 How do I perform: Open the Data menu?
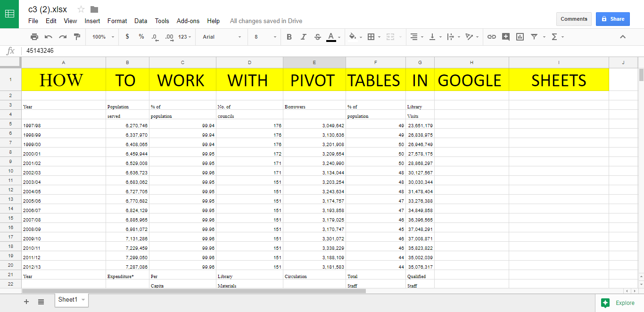click(140, 21)
